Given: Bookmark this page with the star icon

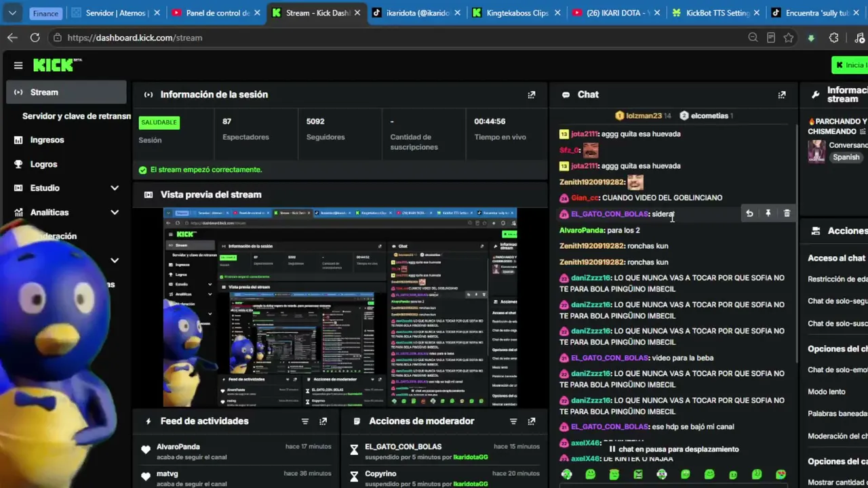Looking at the screenshot, I should point(789,38).
